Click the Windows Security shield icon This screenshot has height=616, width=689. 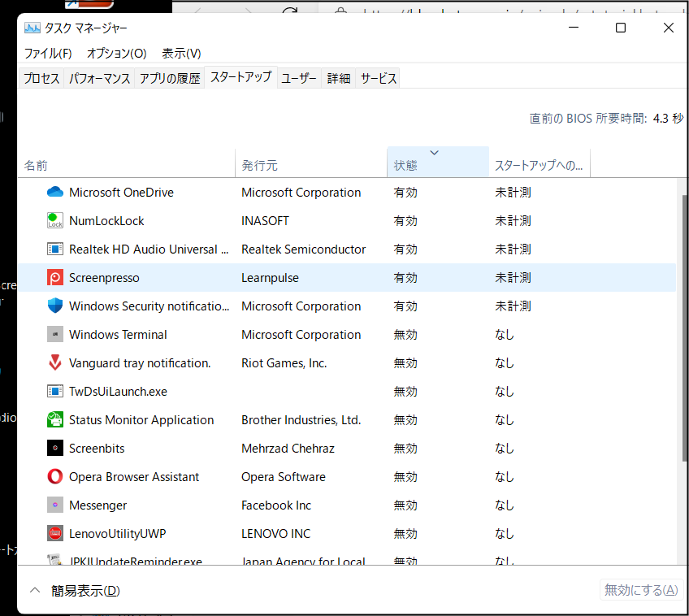[x=55, y=306]
